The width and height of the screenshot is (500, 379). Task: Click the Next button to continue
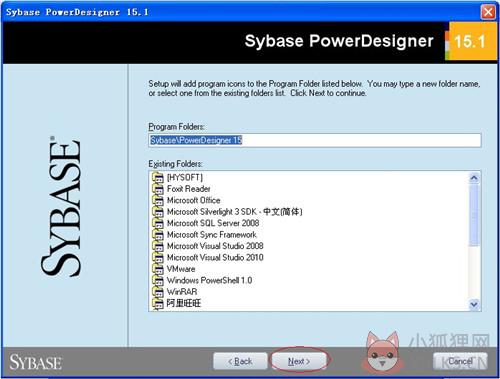(x=299, y=361)
